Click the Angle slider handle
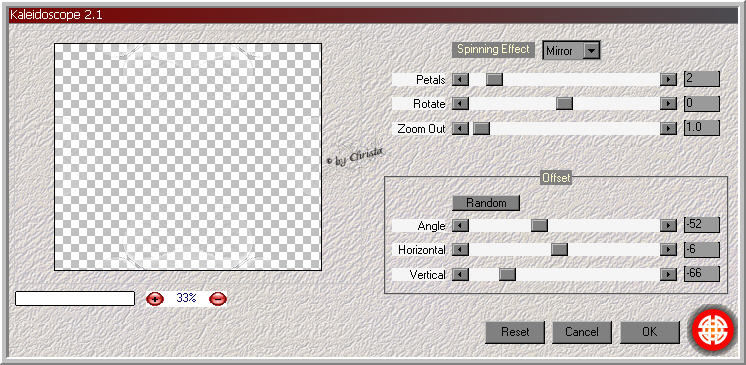The image size is (746, 365). (x=539, y=225)
